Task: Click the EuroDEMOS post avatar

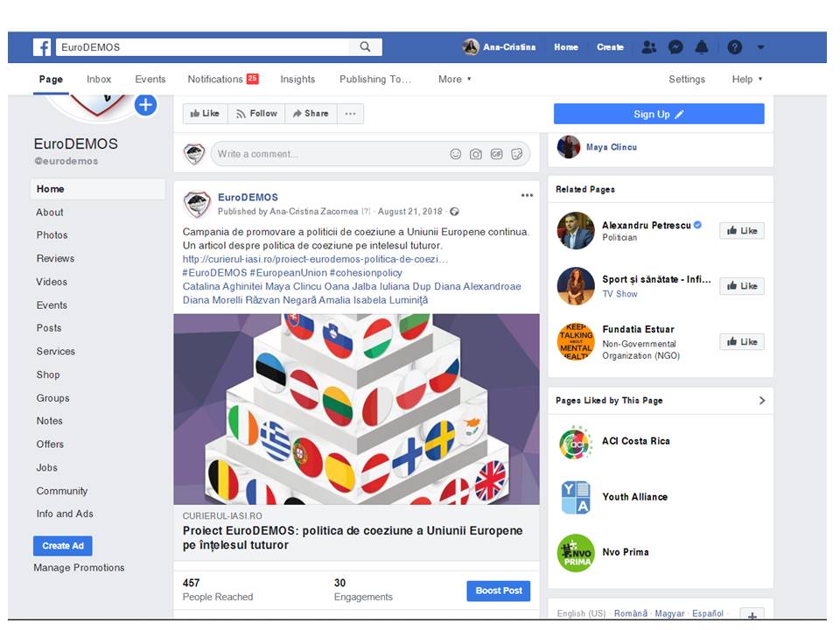Action: pos(197,204)
